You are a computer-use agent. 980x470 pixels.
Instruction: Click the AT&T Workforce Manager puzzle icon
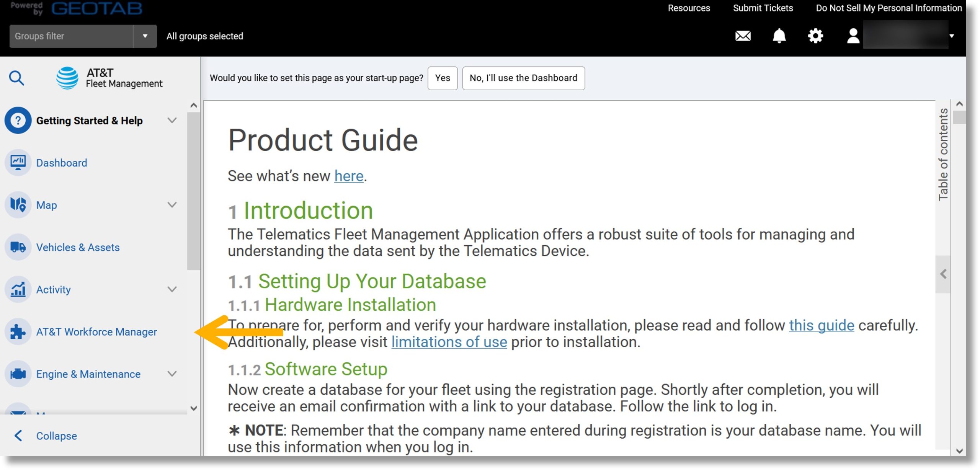(x=18, y=332)
